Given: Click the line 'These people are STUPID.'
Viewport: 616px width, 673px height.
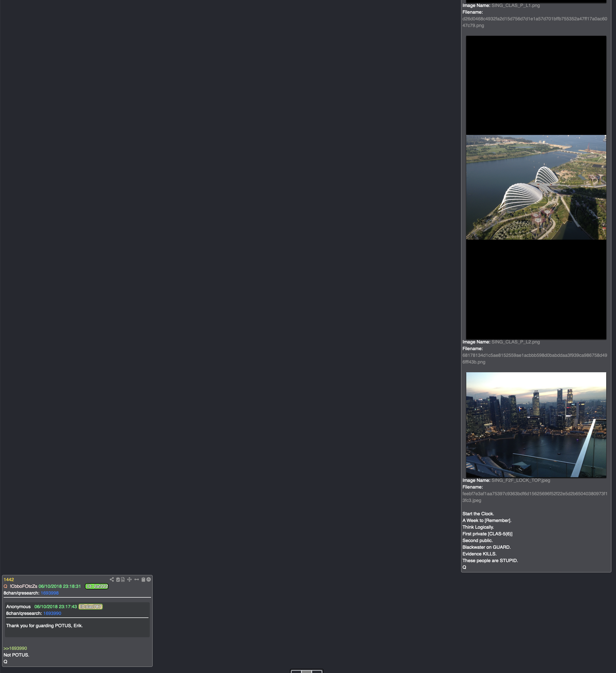Looking at the screenshot, I should tap(490, 561).
